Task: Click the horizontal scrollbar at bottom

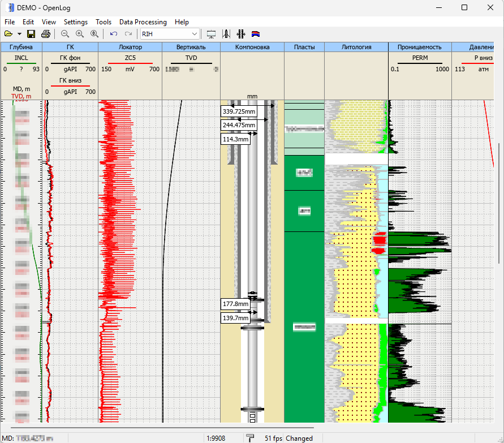Action: click(162, 428)
